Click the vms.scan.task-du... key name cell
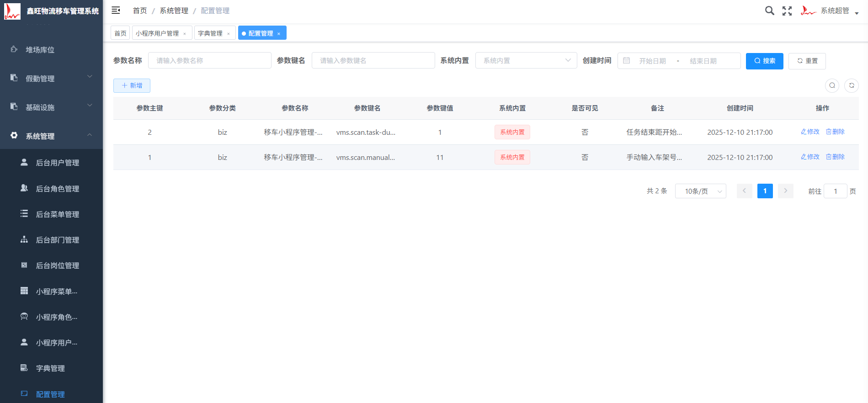 tap(366, 132)
